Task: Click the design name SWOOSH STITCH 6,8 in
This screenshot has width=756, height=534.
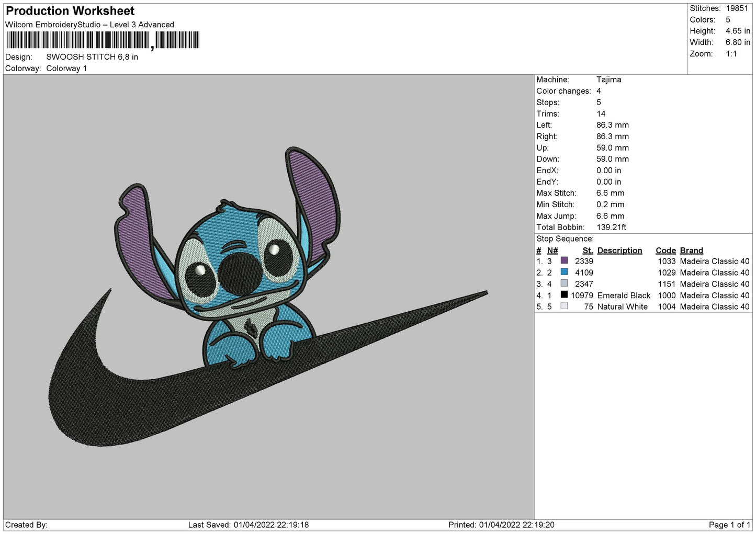Action: 92,57
